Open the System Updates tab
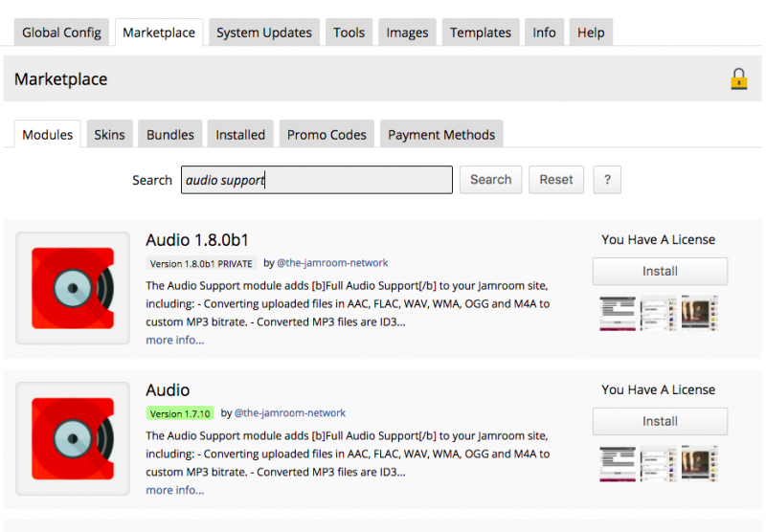Image resolution: width=766 pixels, height=532 pixels. (263, 33)
